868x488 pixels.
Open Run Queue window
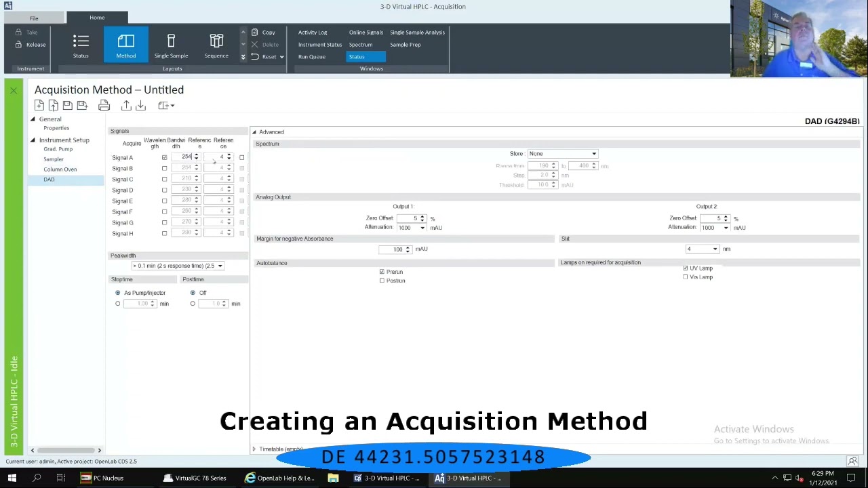pyautogui.click(x=312, y=57)
